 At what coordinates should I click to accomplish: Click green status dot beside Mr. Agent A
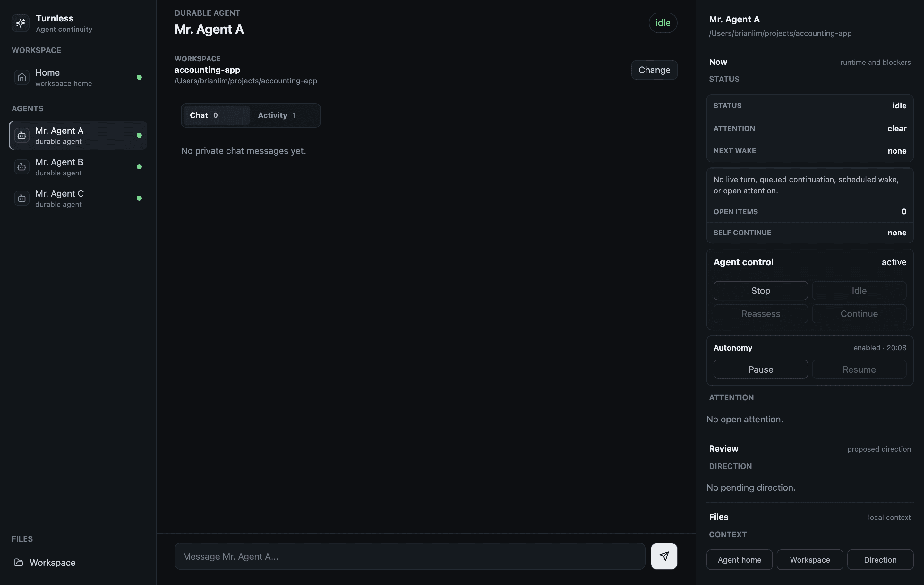point(139,135)
